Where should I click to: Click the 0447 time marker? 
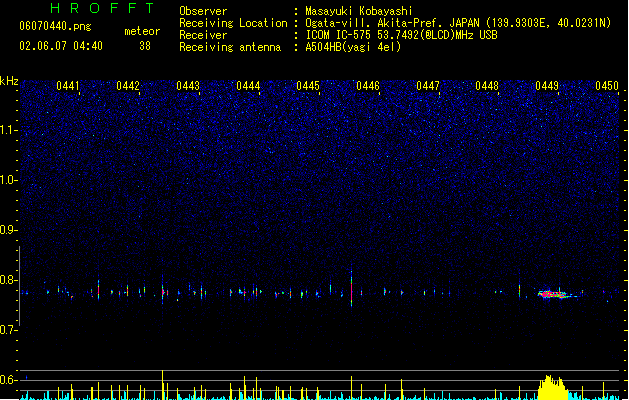click(x=428, y=86)
